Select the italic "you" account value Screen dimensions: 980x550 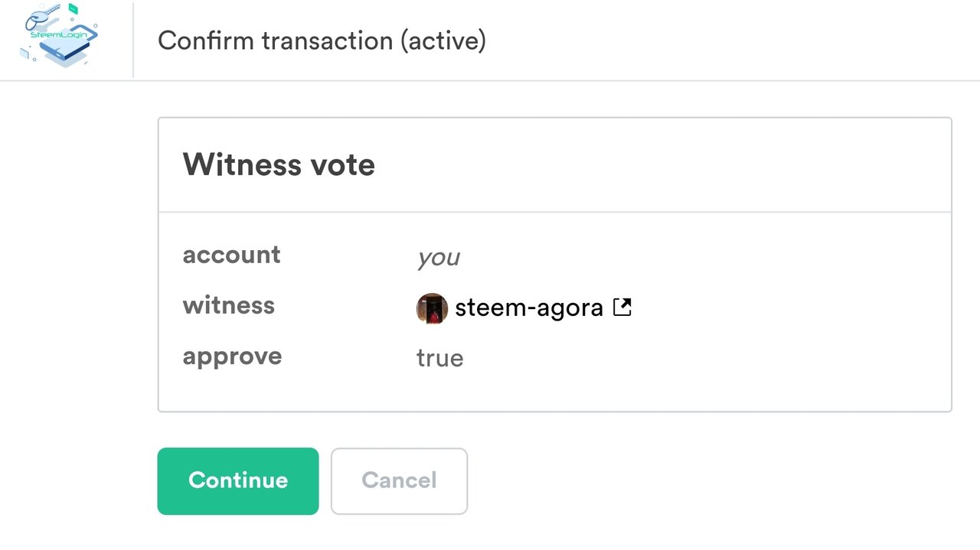pyautogui.click(x=438, y=258)
